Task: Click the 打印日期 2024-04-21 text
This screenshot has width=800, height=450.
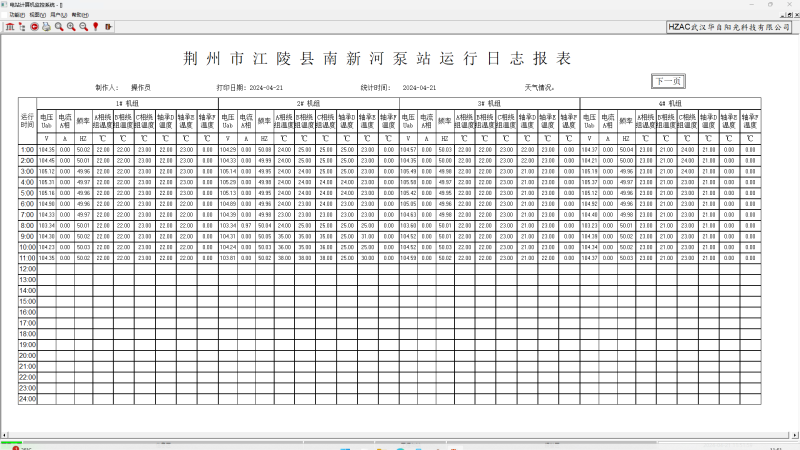Action: click(x=249, y=88)
